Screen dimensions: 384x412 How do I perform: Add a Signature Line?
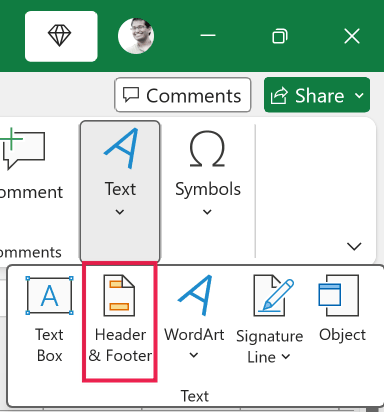pos(269,319)
